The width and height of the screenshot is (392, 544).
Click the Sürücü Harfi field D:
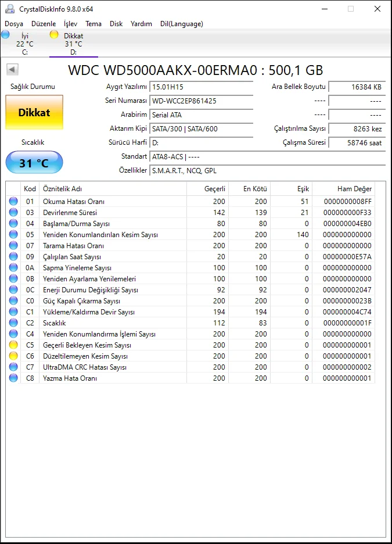[x=202, y=142]
